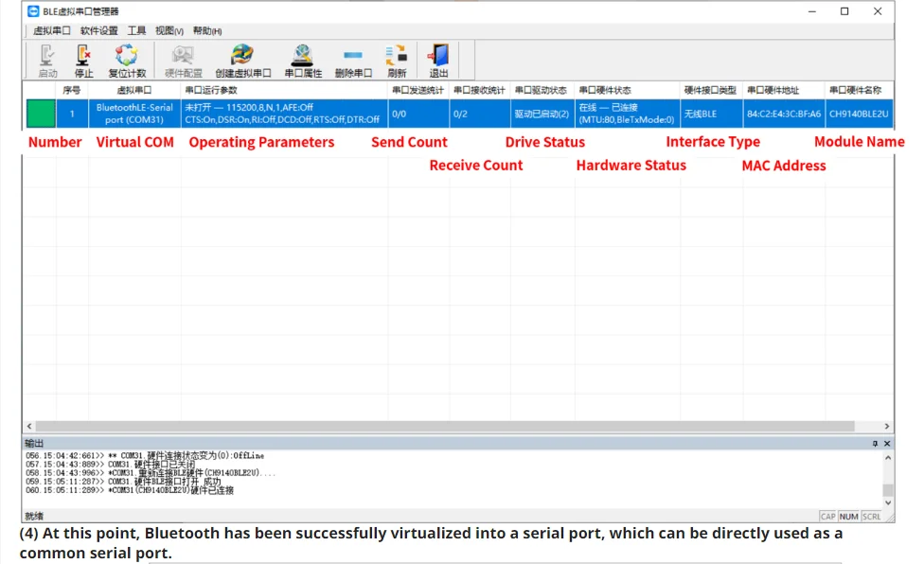This screenshot has width=924, height=564.
Task: Click the 启动 (Start) toolbar icon
Action: pyautogui.click(x=47, y=61)
